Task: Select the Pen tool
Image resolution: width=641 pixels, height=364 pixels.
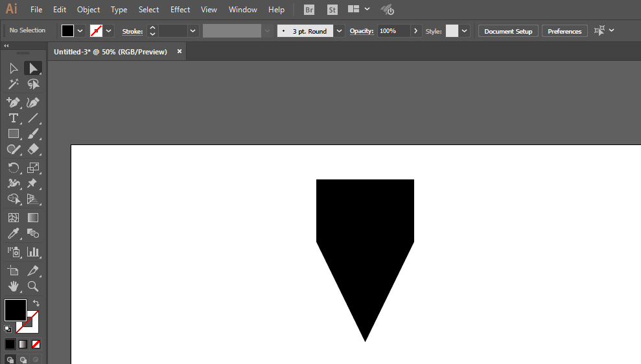Action: [x=14, y=102]
